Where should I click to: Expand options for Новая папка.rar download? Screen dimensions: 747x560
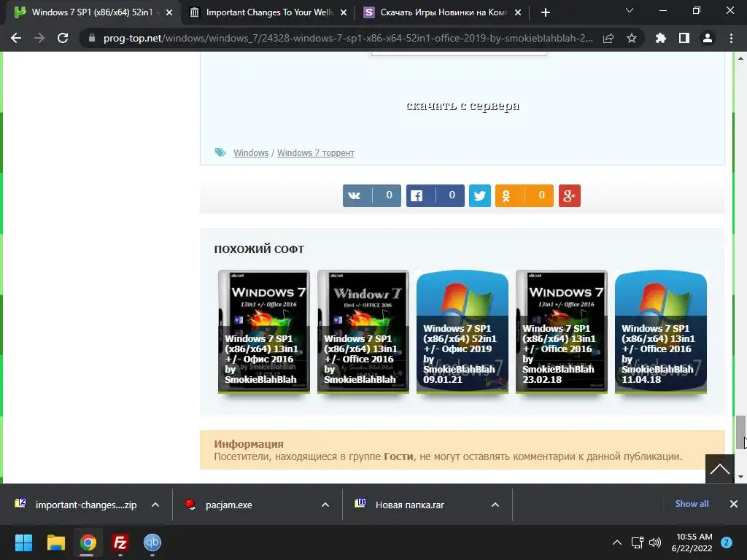coord(495,505)
